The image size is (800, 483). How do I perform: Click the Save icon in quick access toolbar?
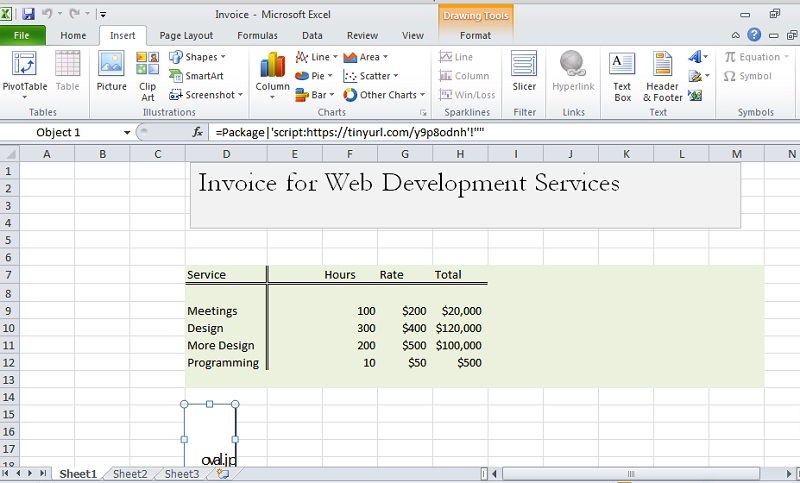click(x=28, y=14)
